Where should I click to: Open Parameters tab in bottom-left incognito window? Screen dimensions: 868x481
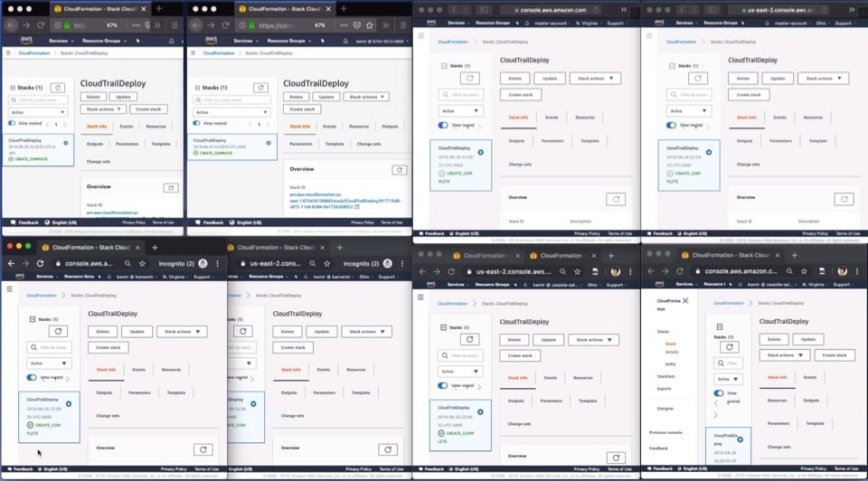click(139, 392)
